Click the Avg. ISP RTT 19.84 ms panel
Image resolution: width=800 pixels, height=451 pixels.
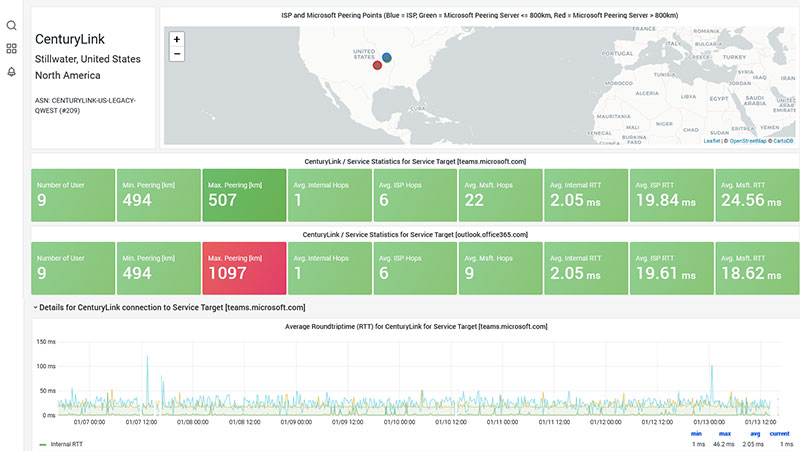point(671,195)
